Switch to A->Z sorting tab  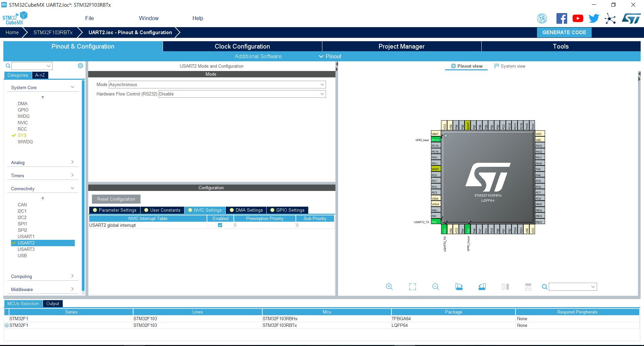click(40, 75)
